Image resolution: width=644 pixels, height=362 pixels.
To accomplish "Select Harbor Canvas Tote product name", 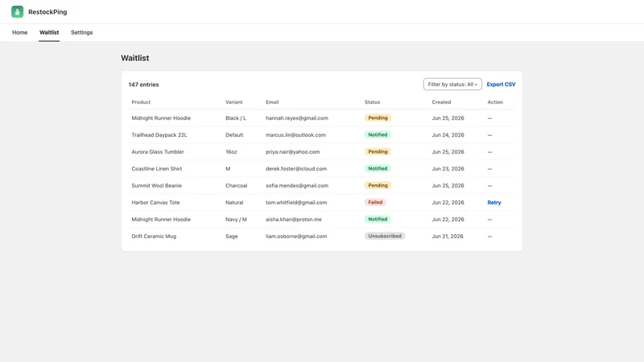I will click(155, 203).
